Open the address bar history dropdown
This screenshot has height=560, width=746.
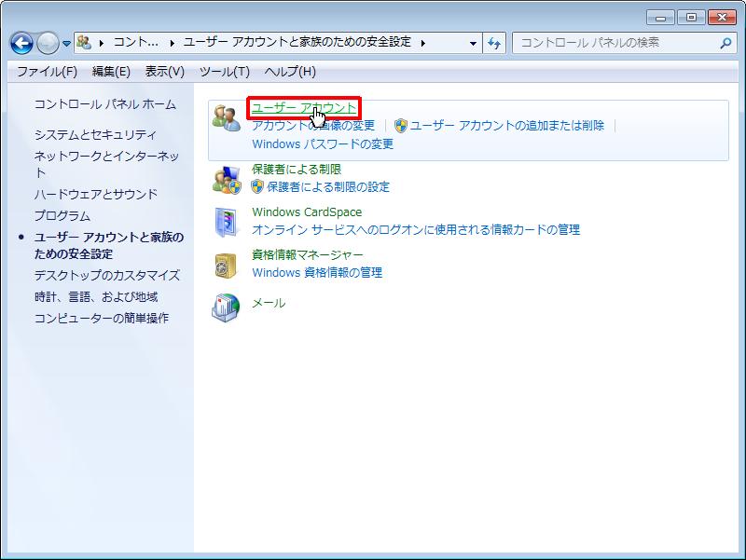[x=474, y=43]
